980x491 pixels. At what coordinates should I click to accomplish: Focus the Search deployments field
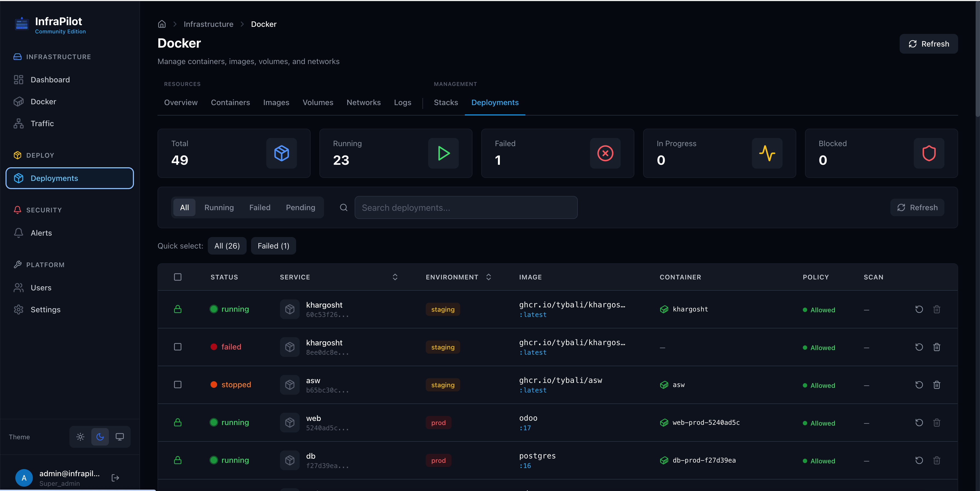point(466,208)
